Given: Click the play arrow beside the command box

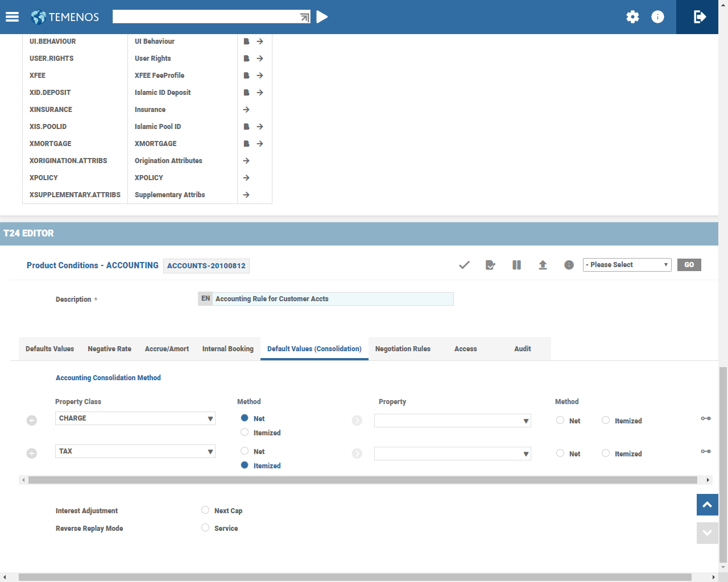Looking at the screenshot, I should 322,17.
